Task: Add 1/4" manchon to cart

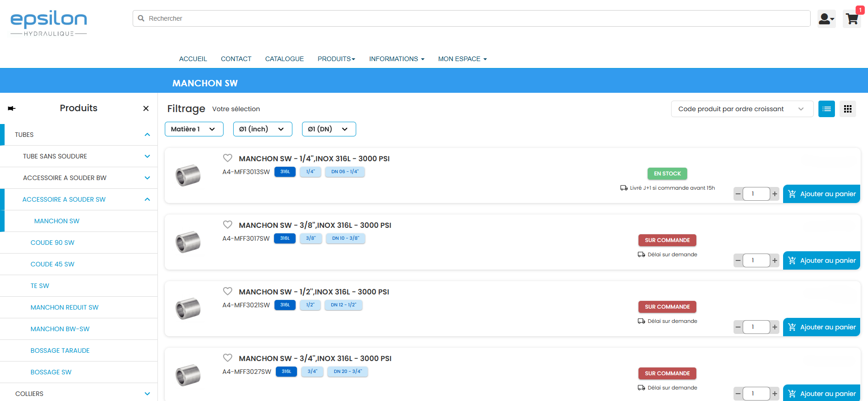Action: coord(821,194)
